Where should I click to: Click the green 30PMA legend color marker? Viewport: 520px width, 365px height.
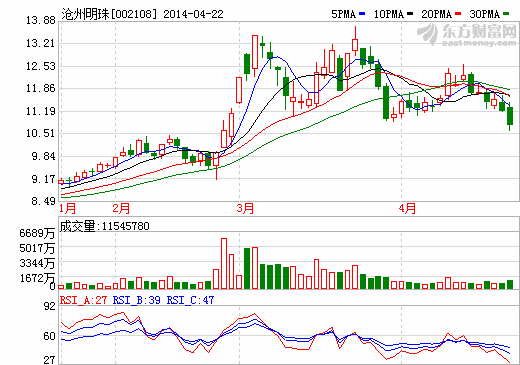point(506,14)
